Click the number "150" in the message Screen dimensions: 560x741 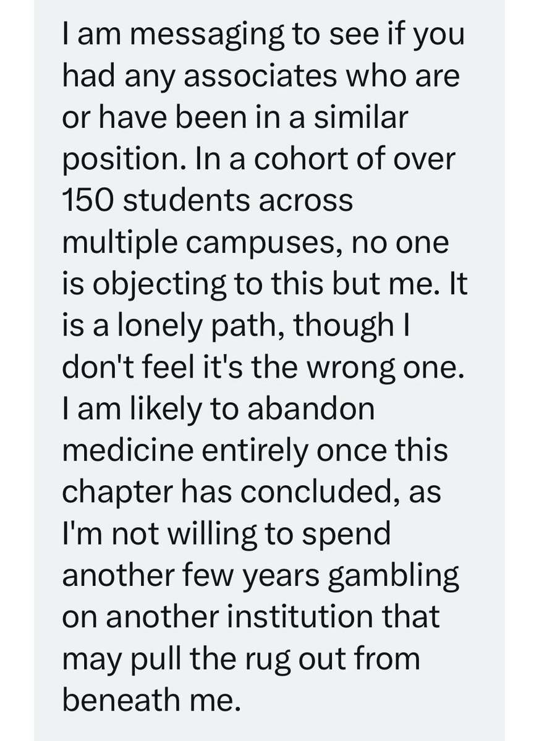pyautogui.click(x=87, y=200)
